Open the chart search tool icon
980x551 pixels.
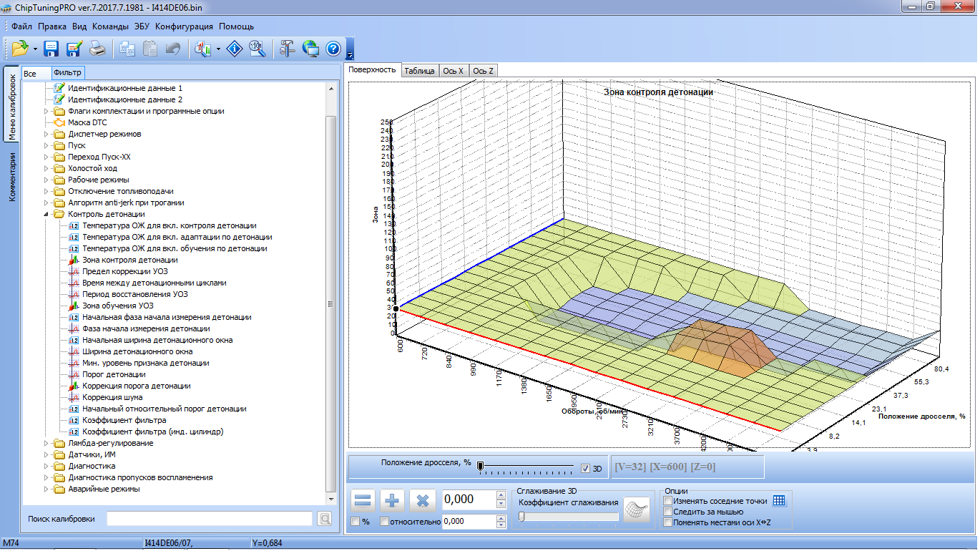click(202, 49)
